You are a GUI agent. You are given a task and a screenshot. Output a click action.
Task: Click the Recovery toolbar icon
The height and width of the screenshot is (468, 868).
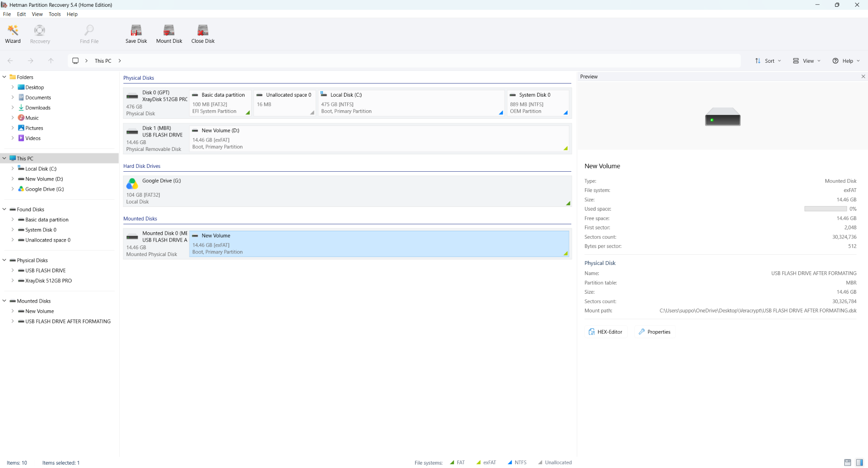40,34
